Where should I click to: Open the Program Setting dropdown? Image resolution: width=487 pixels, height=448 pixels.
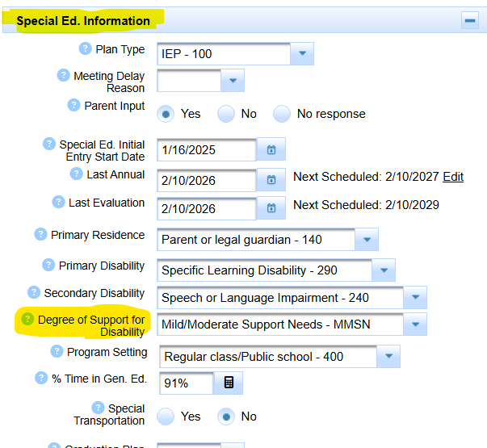pos(389,356)
